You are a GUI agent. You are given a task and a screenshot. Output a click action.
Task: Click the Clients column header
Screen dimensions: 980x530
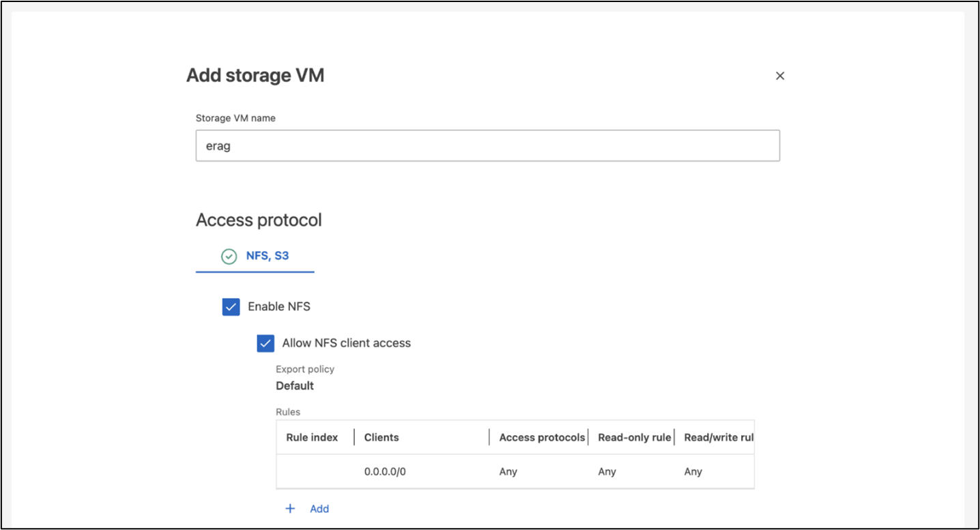point(381,437)
